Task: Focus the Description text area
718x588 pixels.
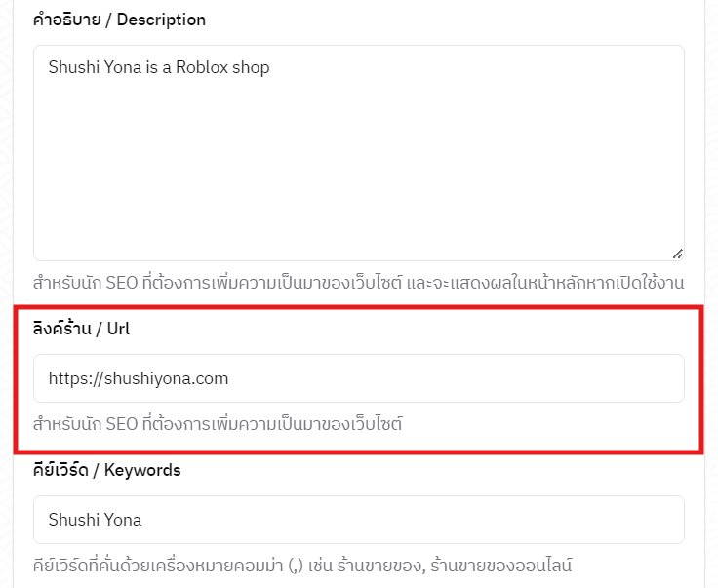Action: [x=358, y=152]
